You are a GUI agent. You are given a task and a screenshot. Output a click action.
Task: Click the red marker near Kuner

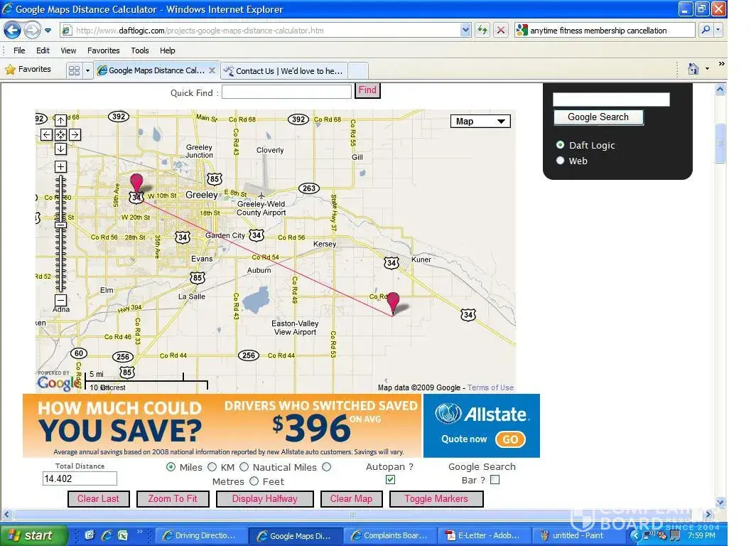(x=394, y=303)
